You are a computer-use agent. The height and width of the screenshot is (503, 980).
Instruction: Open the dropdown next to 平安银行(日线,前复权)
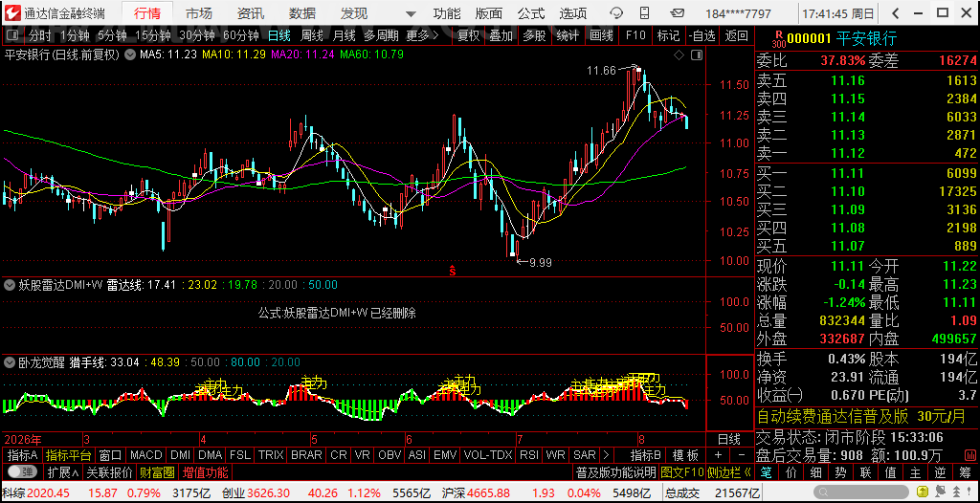[129, 55]
